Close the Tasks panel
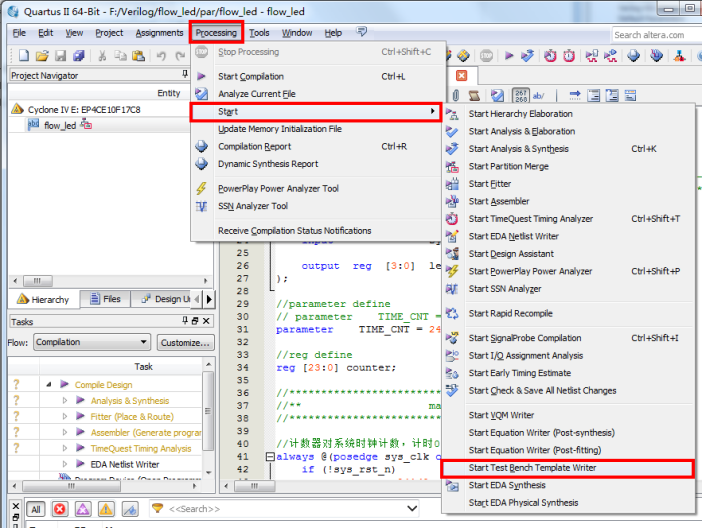 206,321
